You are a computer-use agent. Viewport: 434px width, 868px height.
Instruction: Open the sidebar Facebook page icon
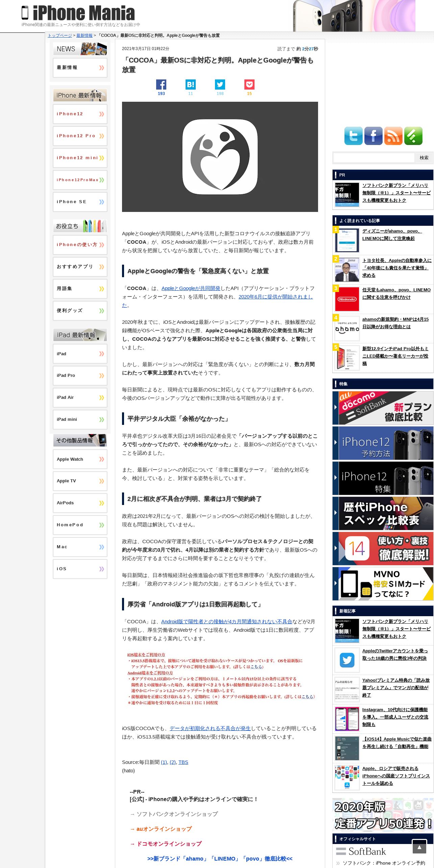(x=373, y=136)
